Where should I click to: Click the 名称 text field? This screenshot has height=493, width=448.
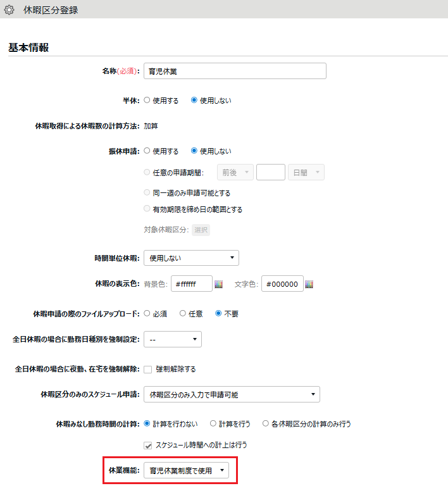tap(235, 71)
